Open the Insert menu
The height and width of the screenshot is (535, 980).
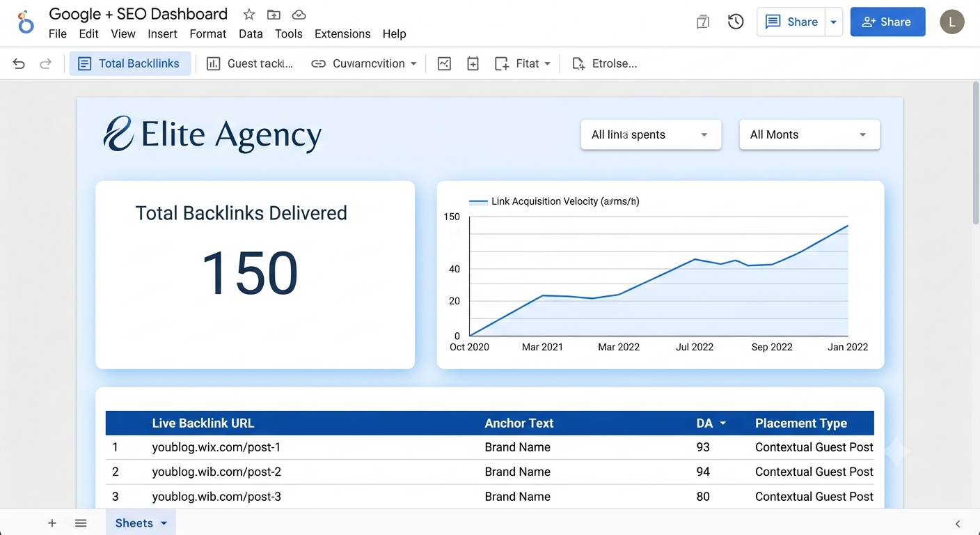pos(163,33)
